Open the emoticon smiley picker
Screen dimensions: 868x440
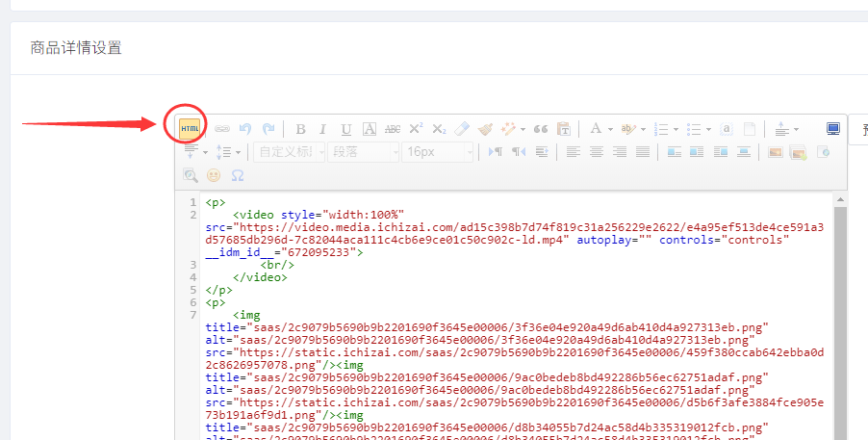tap(214, 175)
